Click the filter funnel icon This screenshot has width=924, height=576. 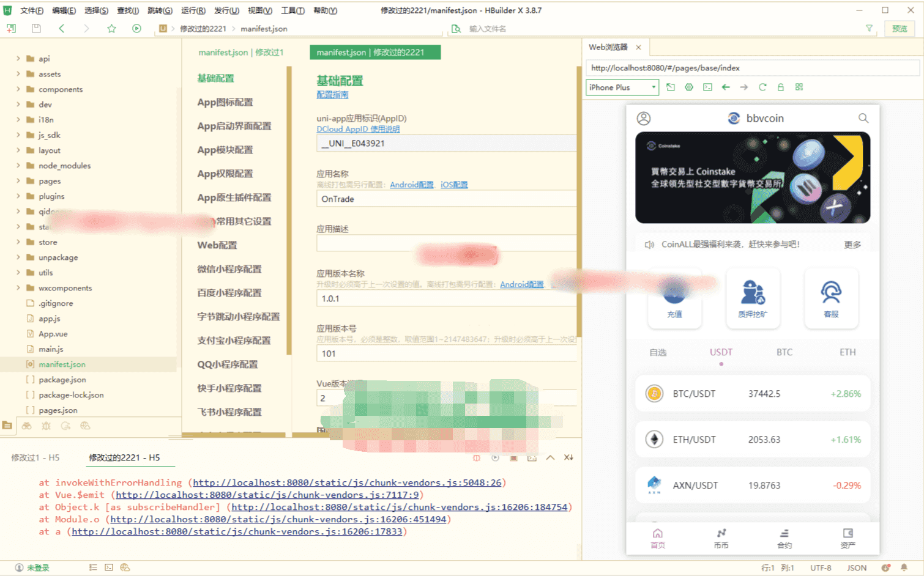869,29
